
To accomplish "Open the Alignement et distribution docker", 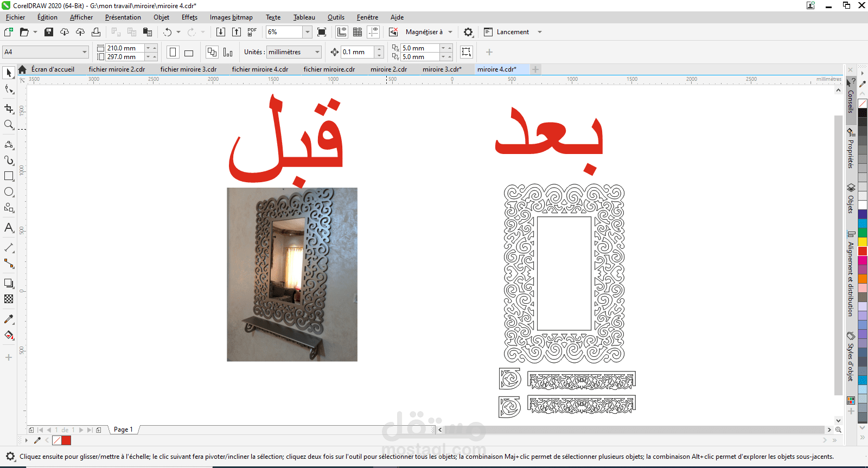I will tap(851, 274).
